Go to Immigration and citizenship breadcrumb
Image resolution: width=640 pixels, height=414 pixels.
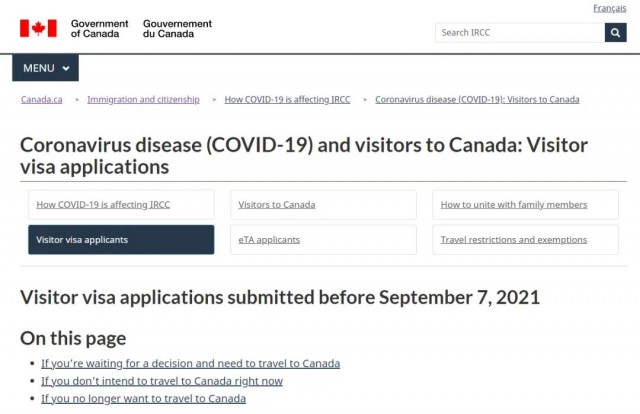[143, 99]
